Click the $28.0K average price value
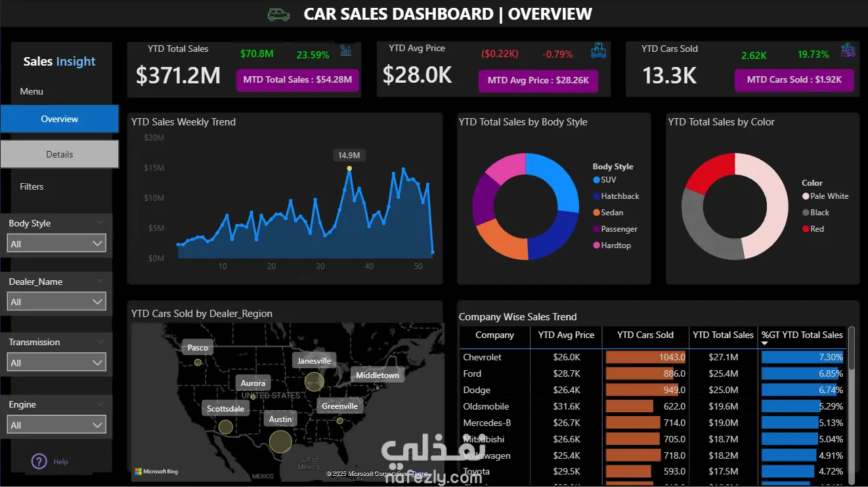This screenshot has width=868, height=487. pos(418,75)
